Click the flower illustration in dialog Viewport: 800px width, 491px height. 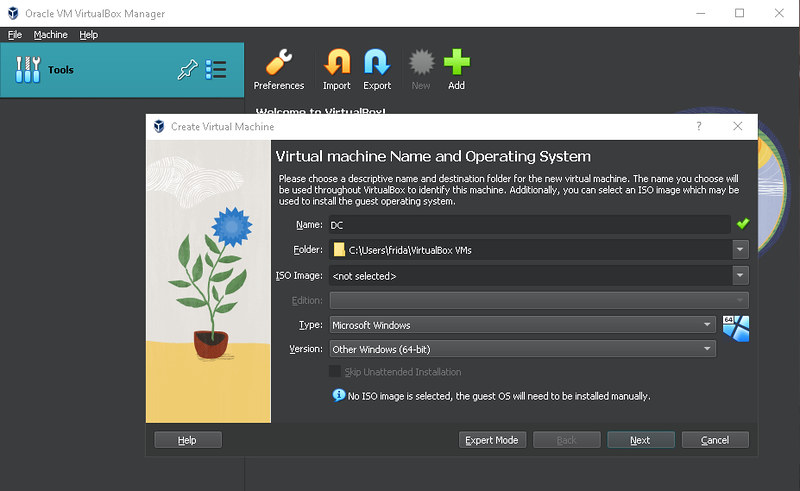(209, 281)
